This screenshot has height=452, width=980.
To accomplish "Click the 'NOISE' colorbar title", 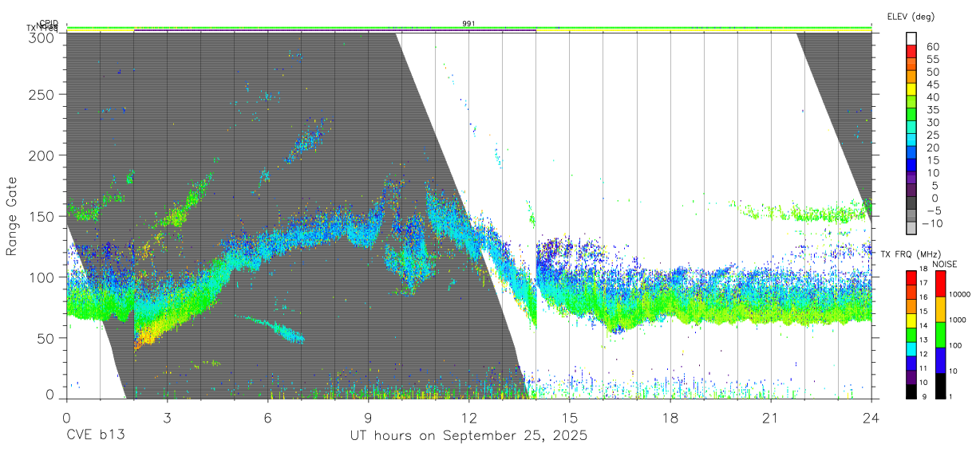I will click(946, 264).
